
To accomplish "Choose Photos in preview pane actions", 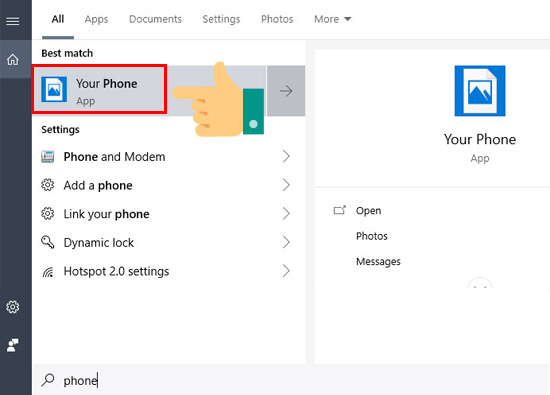I will coord(372,236).
